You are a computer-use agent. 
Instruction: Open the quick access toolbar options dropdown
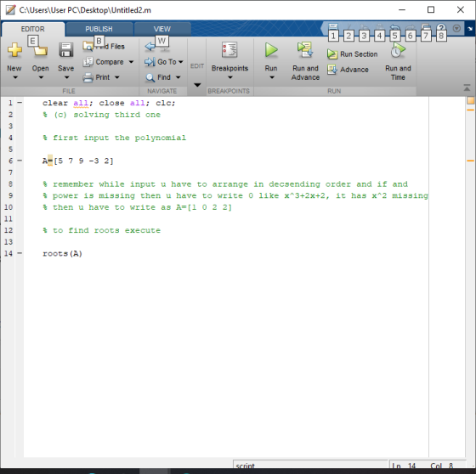(x=456, y=28)
